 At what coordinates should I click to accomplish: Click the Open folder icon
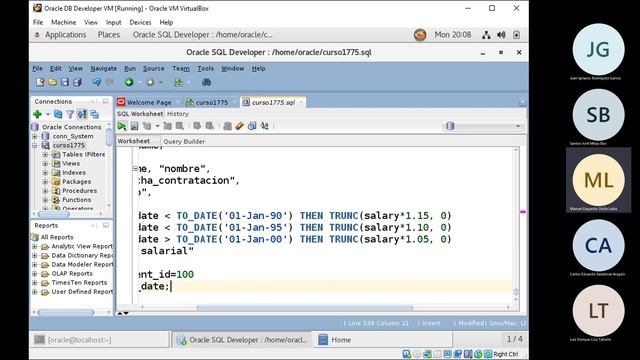coord(53,82)
